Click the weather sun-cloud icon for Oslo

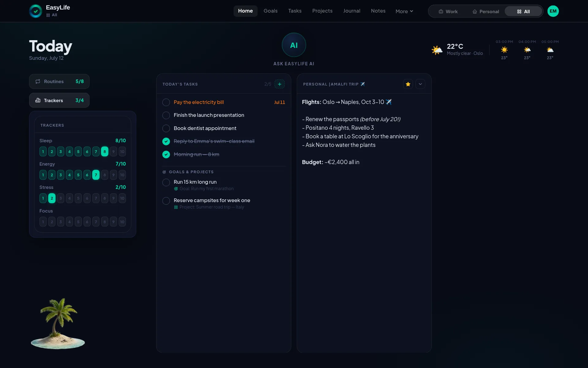(437, 50)
